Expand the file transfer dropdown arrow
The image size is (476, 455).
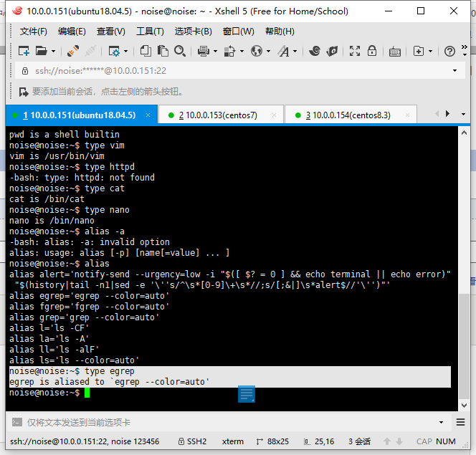(242, 52)
